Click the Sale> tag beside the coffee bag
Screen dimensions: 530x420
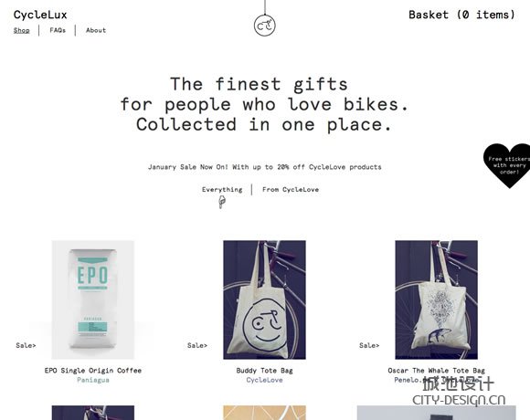pyautogui.click(x=26, y=345)
